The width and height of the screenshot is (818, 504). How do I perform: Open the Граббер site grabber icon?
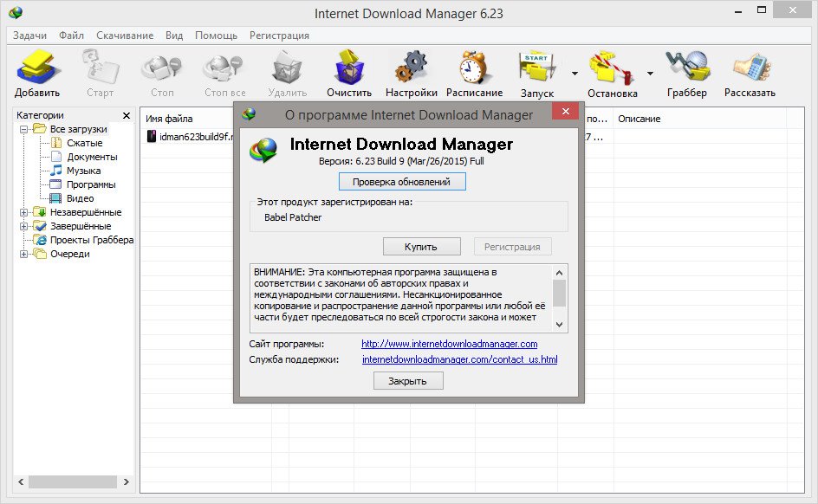coord(687,66)
